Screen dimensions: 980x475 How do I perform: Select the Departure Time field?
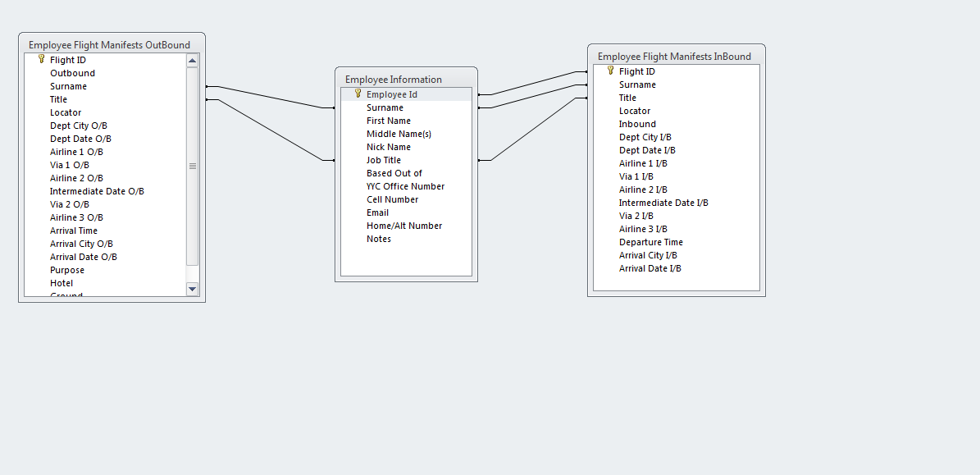point(651,242)
